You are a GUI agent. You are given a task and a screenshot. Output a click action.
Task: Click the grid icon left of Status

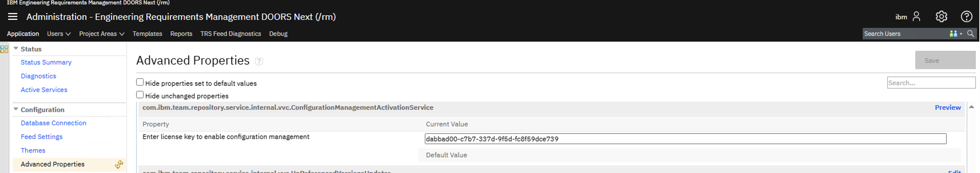point(4,49)
